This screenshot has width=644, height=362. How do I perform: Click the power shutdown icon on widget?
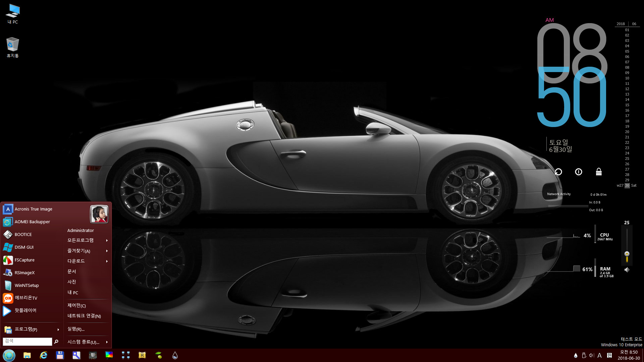(579, 172)
